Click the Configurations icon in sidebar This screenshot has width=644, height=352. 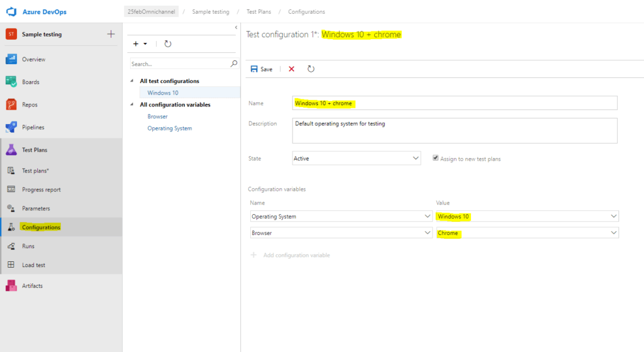tap(11, 227)
